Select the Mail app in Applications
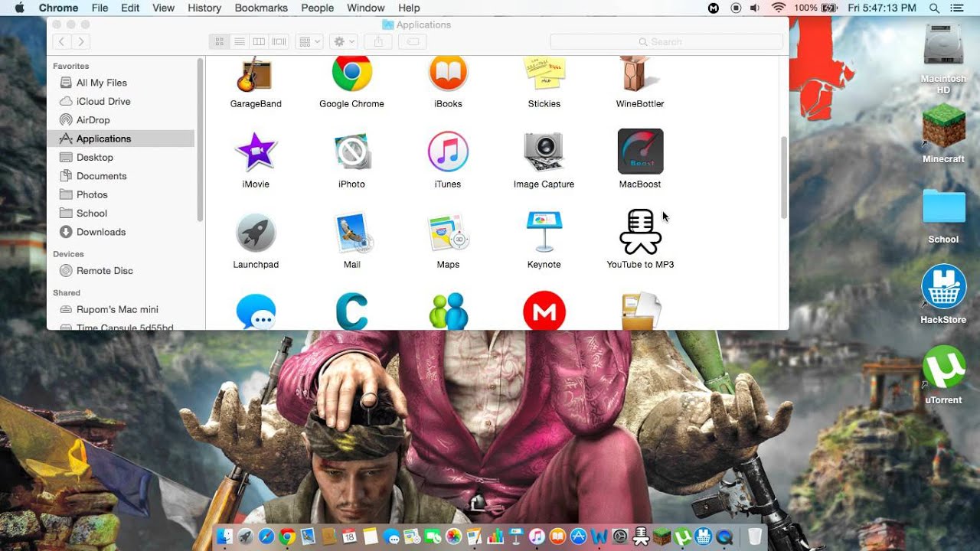This screenshot has height=551, width=980. tap(352, 233)
